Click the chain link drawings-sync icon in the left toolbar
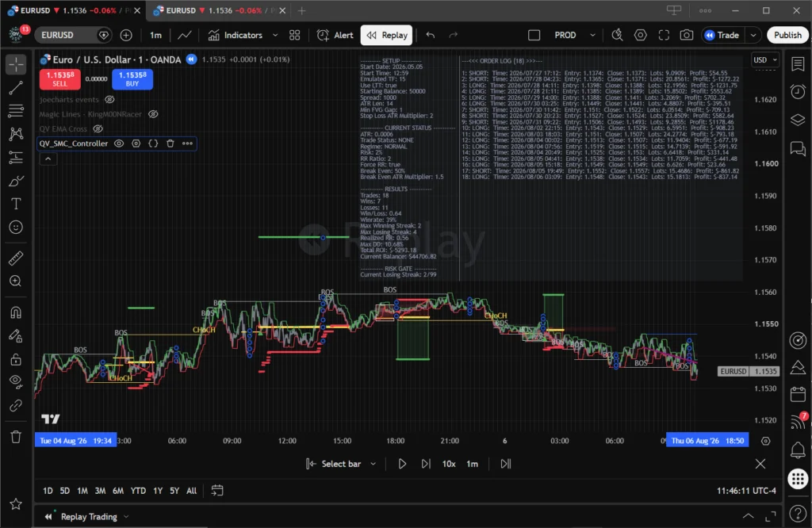 pyautogui.click(x=16, y=405)
